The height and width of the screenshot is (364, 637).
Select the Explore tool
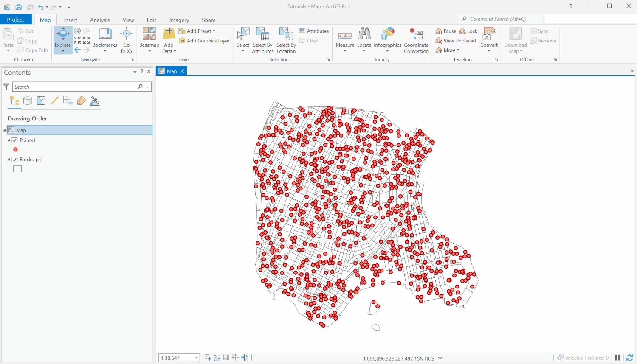[x=62, y=37]
